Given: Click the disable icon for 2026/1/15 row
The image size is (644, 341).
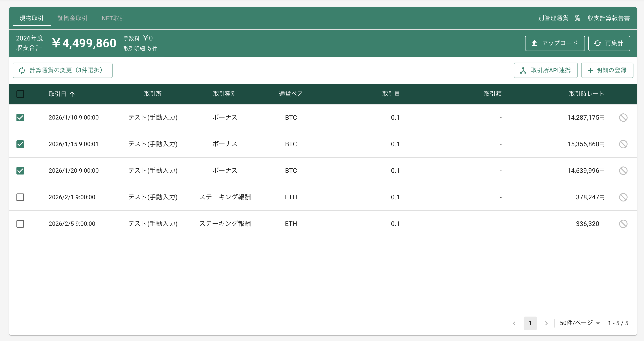Looking at the screenshot, I should pyautogui.click(x=623, y=144).
